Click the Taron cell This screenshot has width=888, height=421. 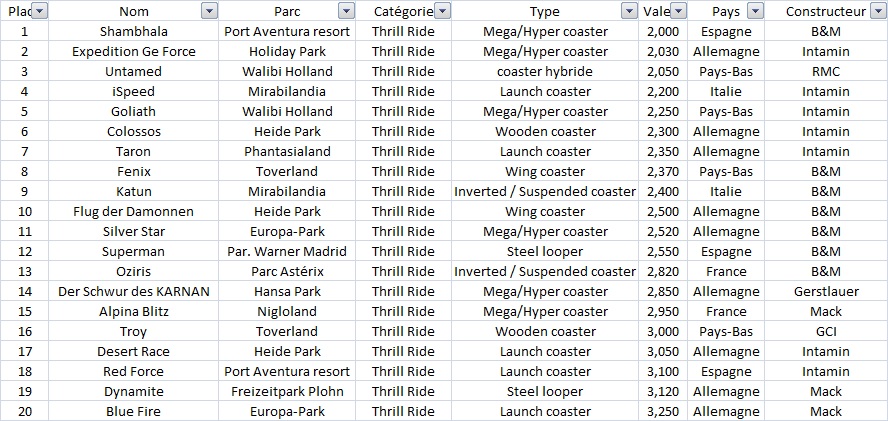point(134,152)
